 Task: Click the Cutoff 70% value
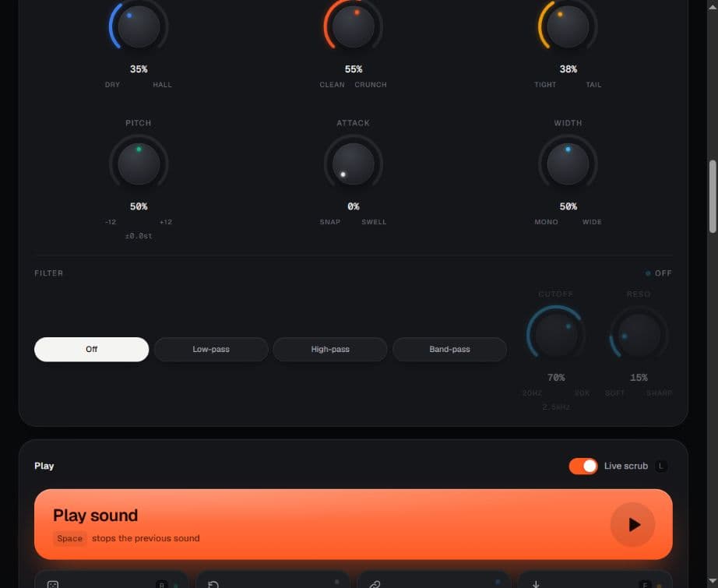(556, 378)
